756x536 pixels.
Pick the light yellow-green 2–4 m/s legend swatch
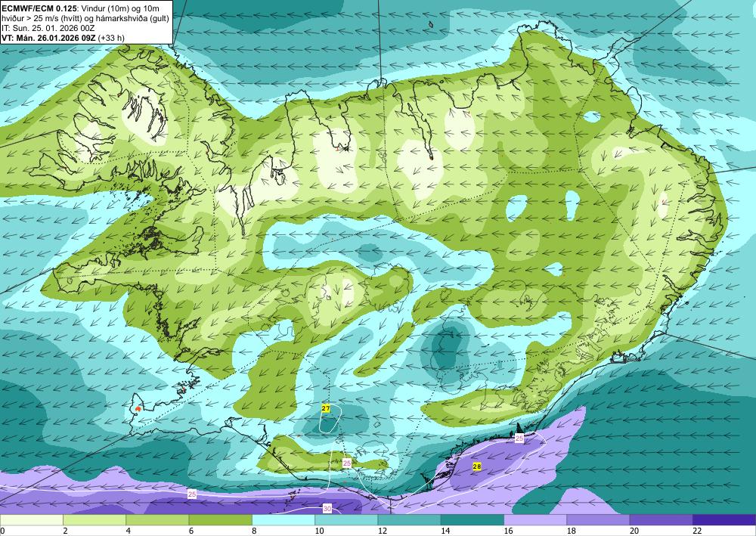94,519
